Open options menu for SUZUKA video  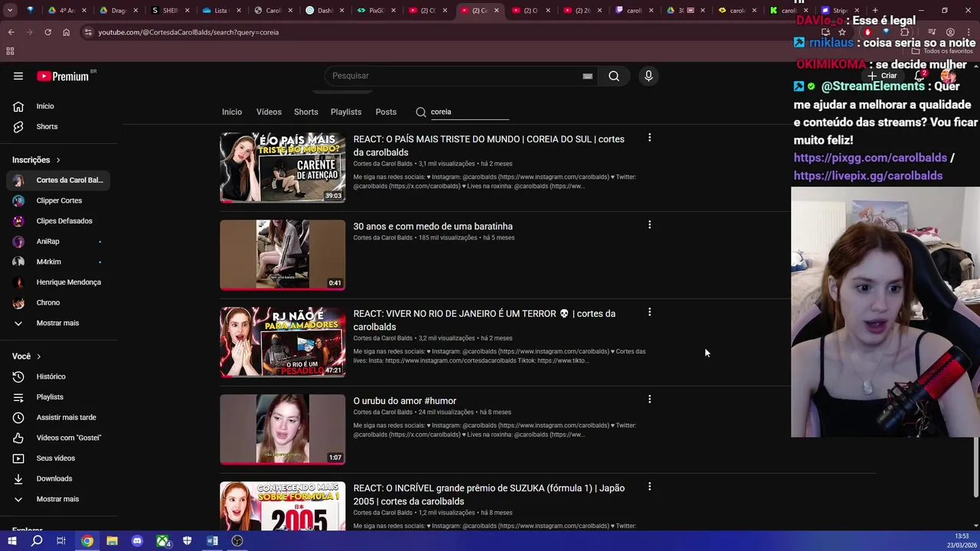[649, 487]
